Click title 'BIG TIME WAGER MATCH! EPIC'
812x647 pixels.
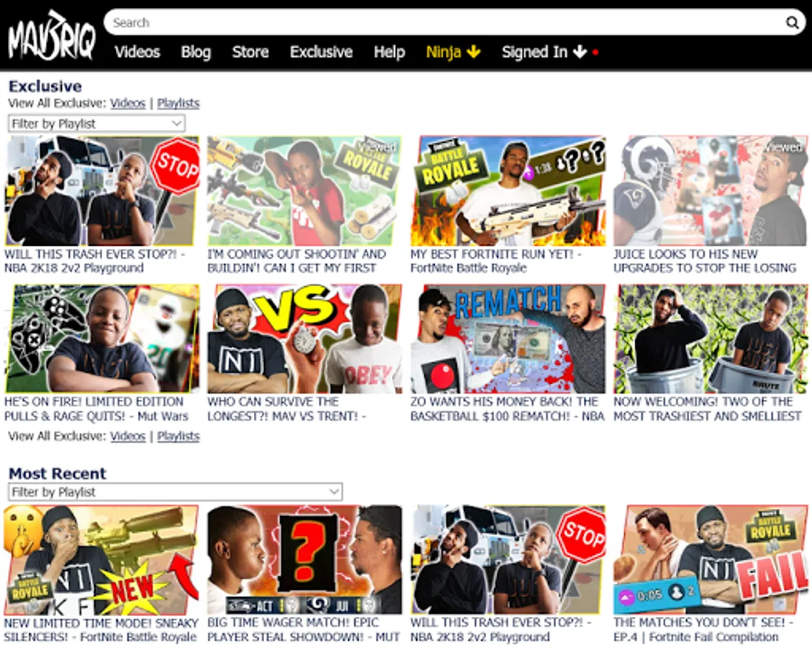click(304, 630)
